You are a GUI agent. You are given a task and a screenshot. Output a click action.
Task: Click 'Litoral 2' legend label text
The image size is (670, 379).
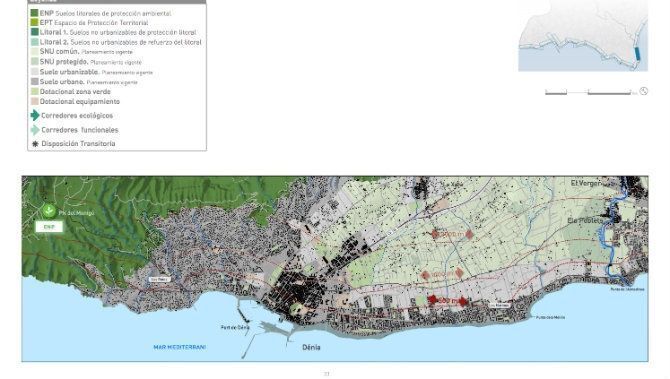(x=54, y=42)
